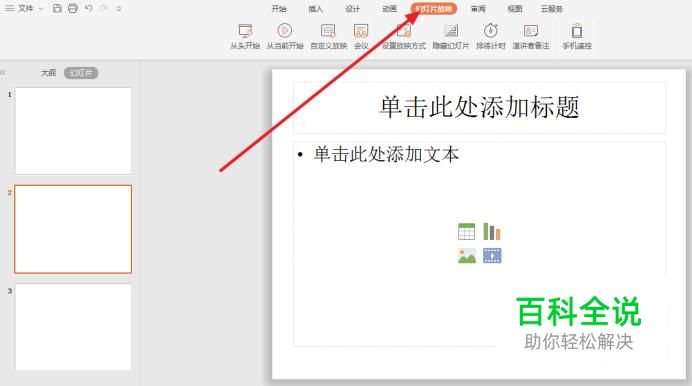Switch to the 设计 tab
692x386 pixels.
(x=353, y=9)
